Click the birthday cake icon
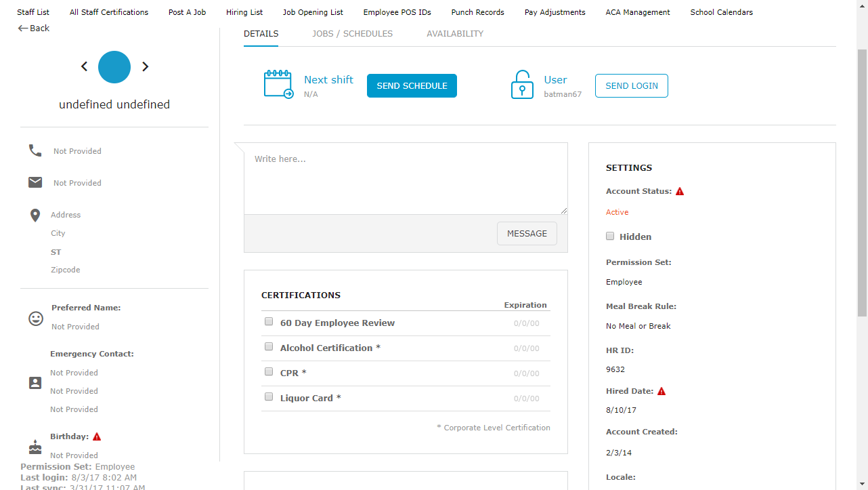This screenshot has height=490, width=868. (x=35, y=447)
